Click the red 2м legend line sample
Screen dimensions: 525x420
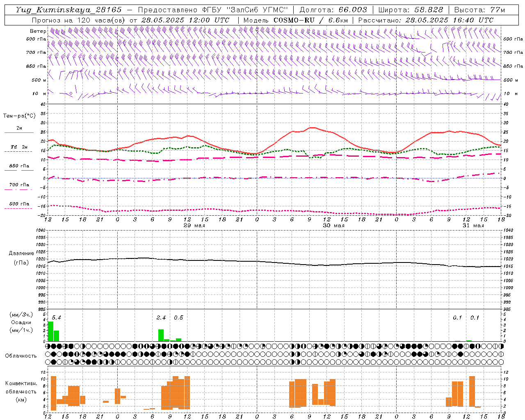pos(19,132)
